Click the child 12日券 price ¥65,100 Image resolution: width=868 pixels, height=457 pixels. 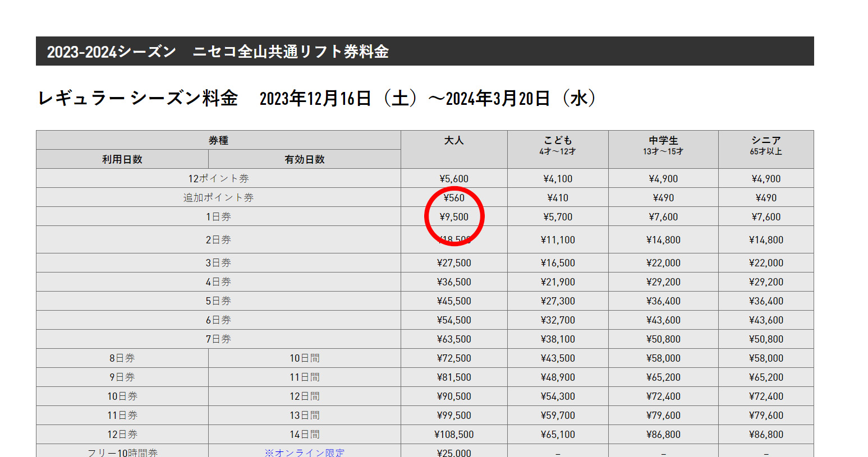(558, 435)
